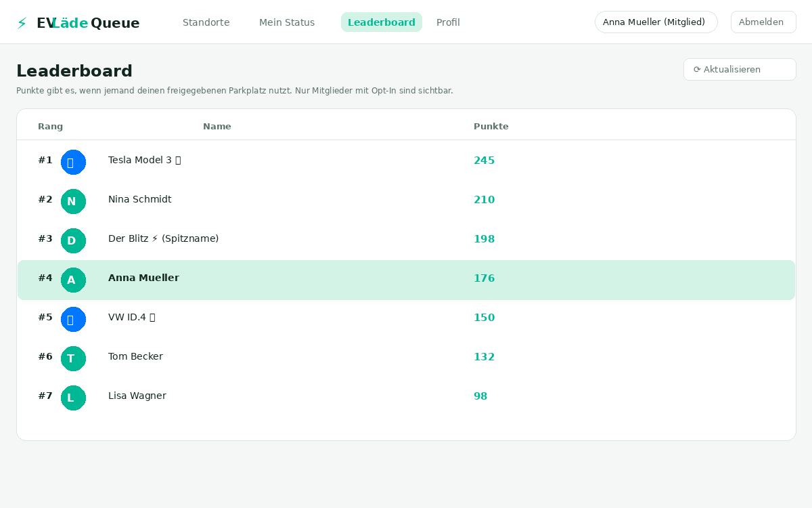Select the Leaderboard tab

tap(382, 22)
